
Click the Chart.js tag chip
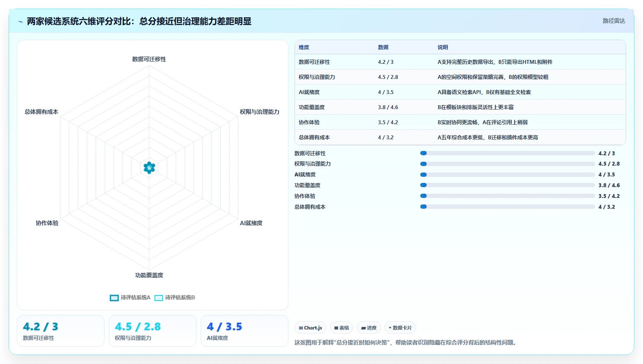click(310, 328)
